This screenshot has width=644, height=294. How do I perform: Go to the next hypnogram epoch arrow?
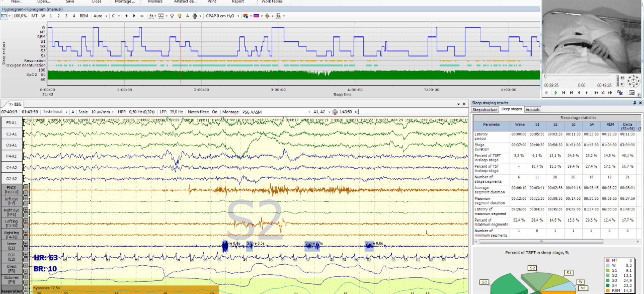pyautogui.click(x=134, y=16)
